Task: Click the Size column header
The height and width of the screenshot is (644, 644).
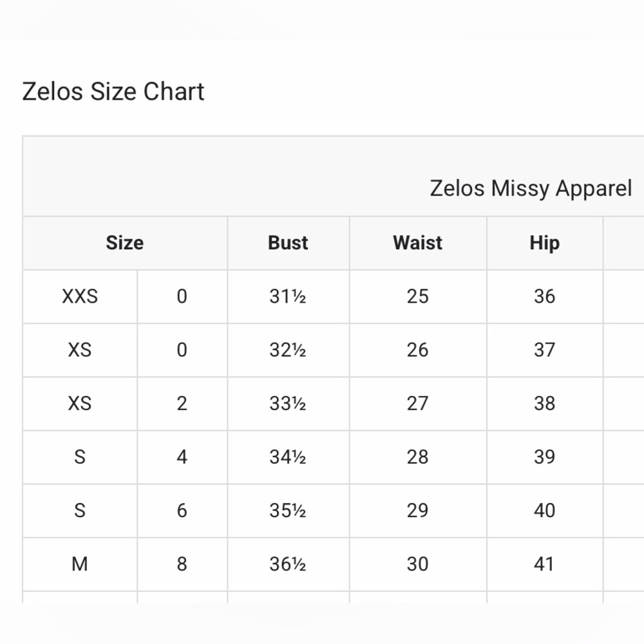Action: 125,243
